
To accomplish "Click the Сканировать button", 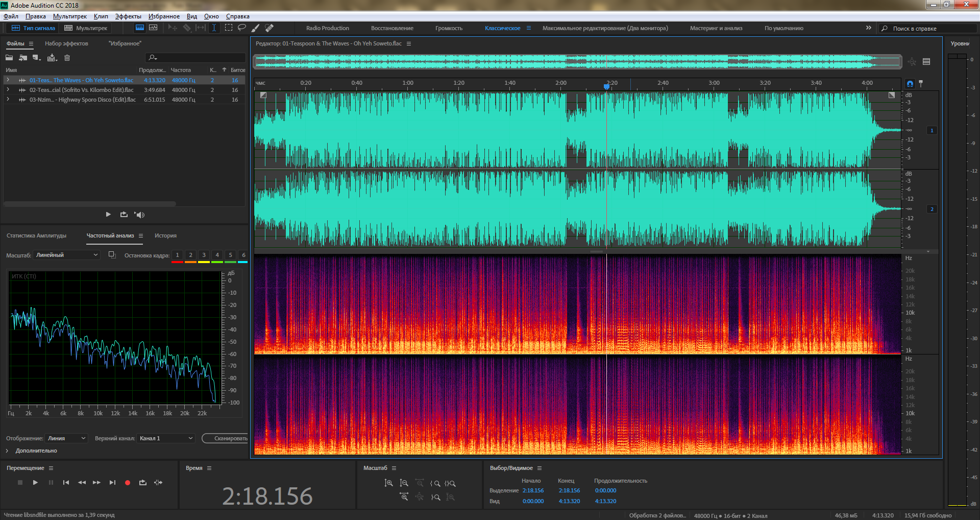I will coord(226,438).
